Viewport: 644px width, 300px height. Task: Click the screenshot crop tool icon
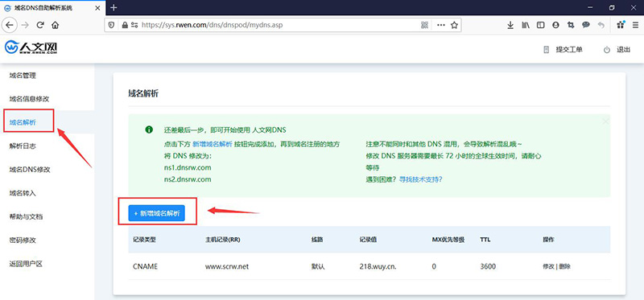(x=571, y=25)
